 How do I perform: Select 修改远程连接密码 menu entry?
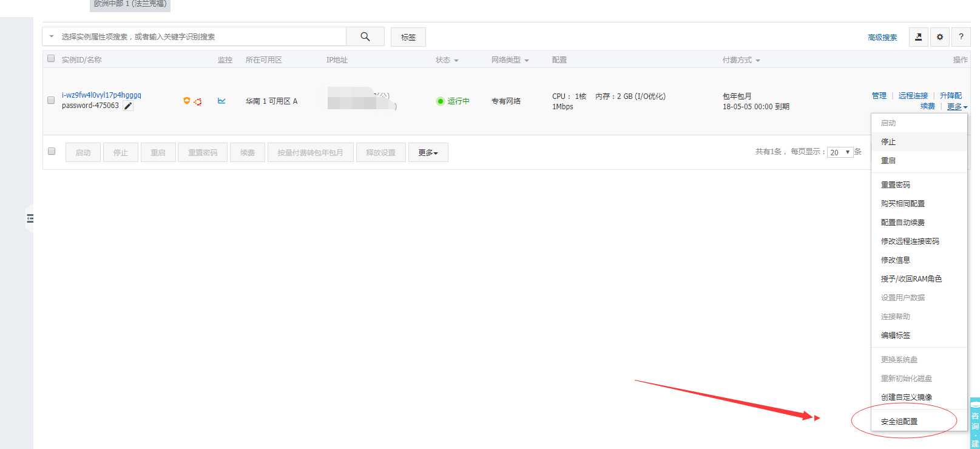point(919,241)
